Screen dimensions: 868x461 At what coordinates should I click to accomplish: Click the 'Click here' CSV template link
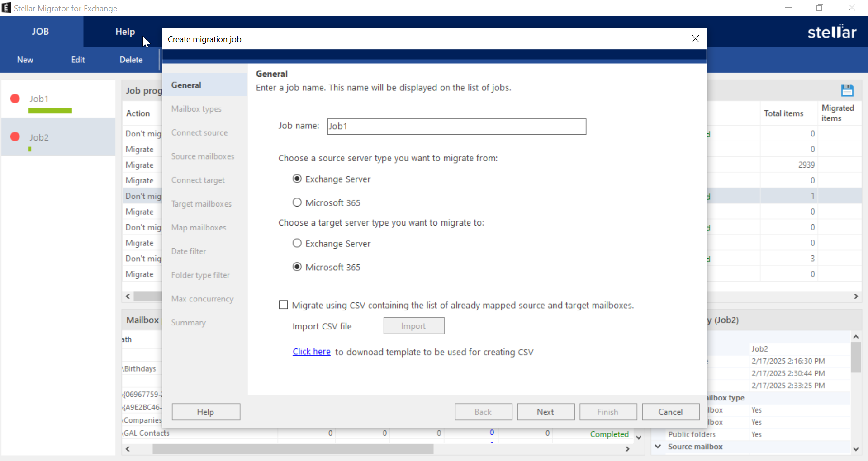pos(312,352)
